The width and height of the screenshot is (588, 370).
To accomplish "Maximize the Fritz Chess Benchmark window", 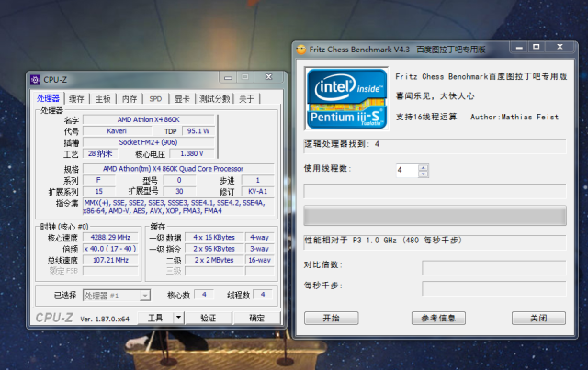I will [x=537, y=47].
